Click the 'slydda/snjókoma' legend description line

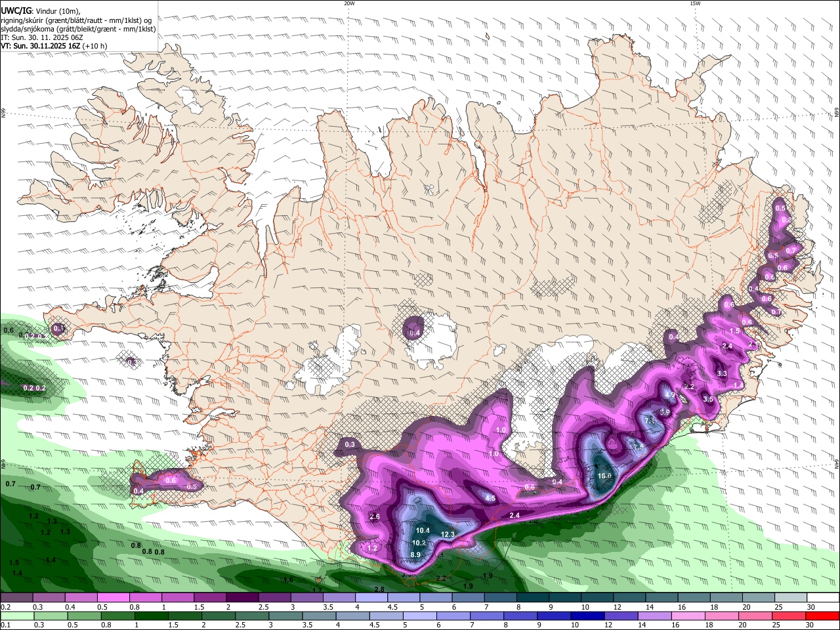(78, 29)
